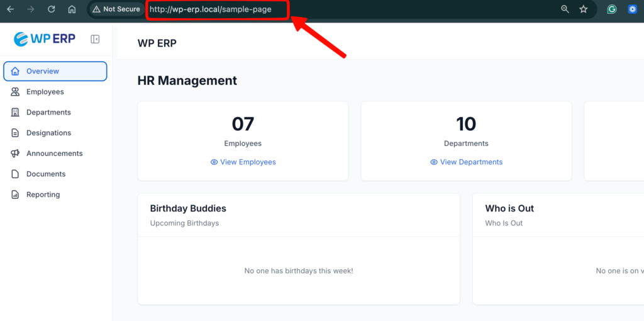
Task: Click the Reporting chart icon in sidebar
Action: click(15, 194)
